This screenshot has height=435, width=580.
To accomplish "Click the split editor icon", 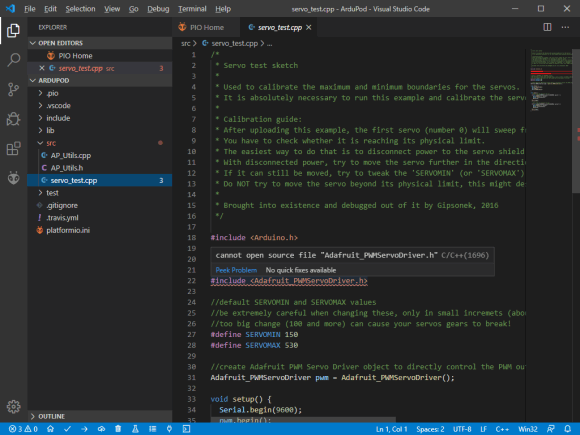I will click(547, 27).
